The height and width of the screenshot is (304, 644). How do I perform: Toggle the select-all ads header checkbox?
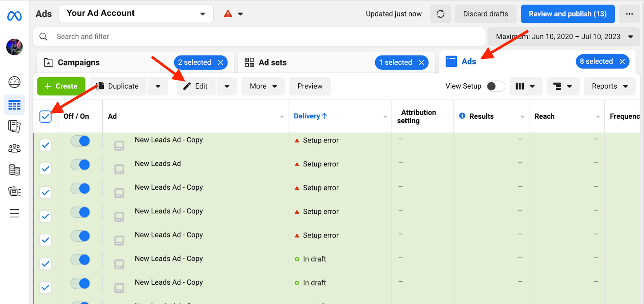coord(45,116)
